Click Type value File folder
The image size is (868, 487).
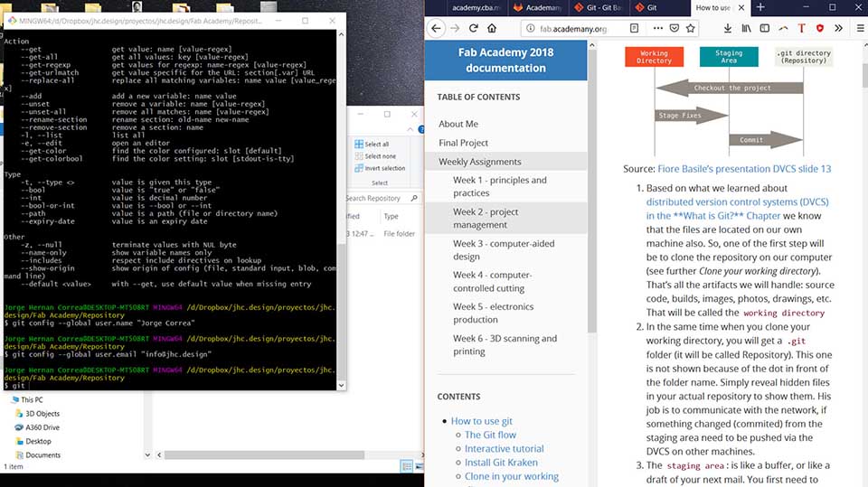tap(399, 234)
